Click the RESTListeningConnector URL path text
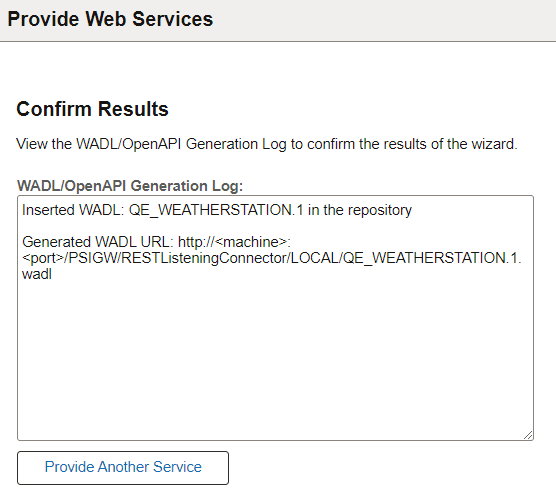Viewport: 556px width, 502px height. pos(272,258)
